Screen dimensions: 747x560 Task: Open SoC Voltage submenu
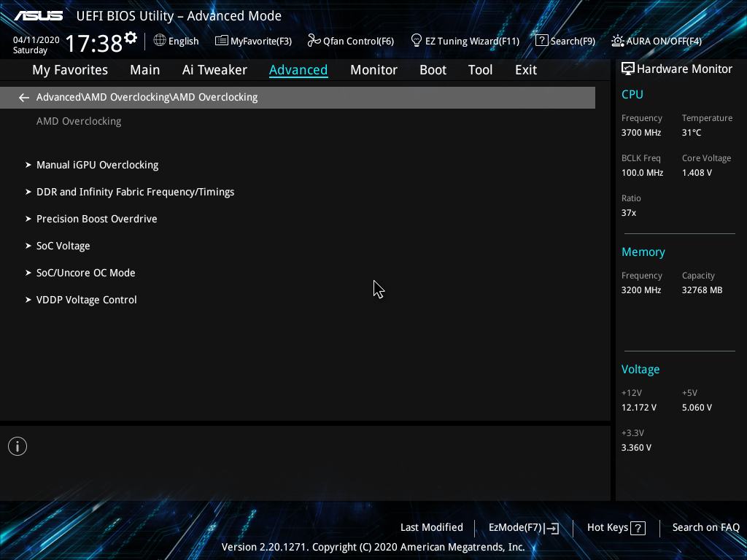pos(63,246)
